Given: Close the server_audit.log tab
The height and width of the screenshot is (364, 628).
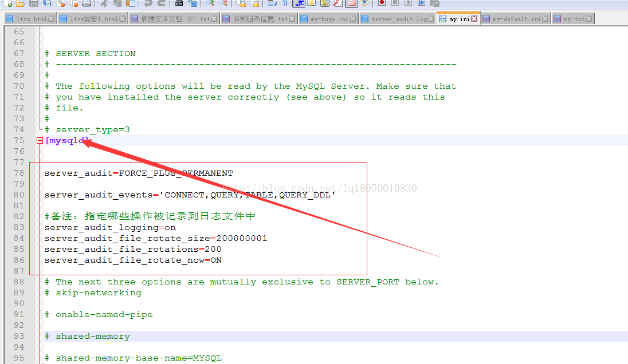Looking at the screenshot, I should click(x=430, y=19).
